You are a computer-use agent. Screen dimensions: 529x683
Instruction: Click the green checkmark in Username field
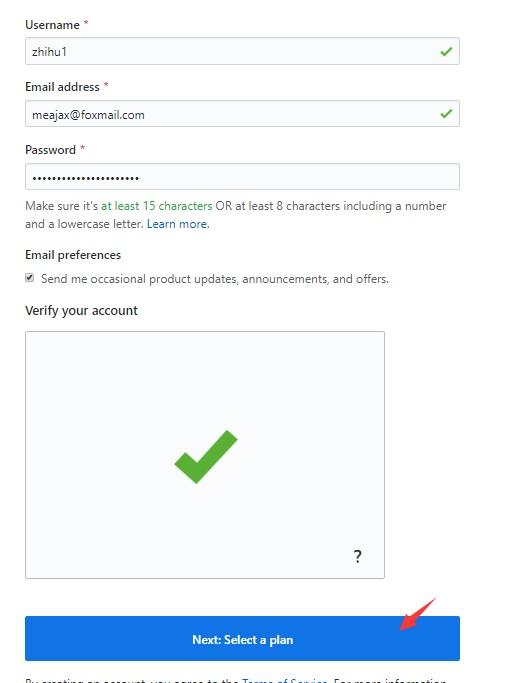click(446, 52)
